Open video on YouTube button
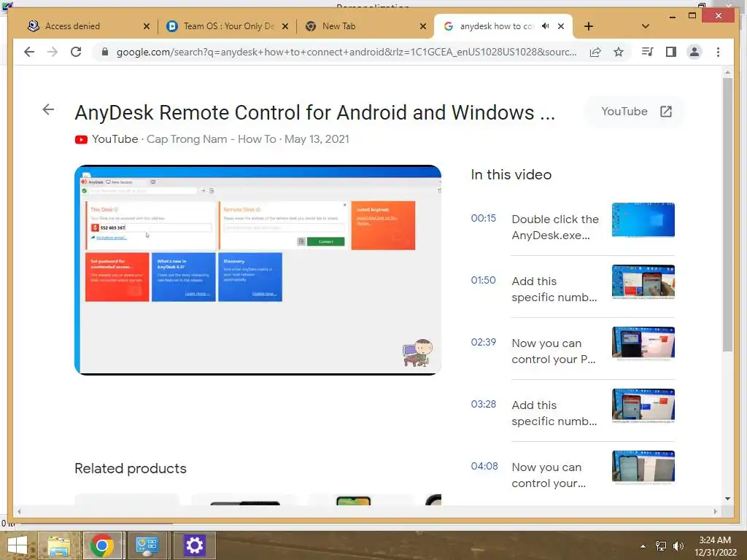 click(635, 112)
